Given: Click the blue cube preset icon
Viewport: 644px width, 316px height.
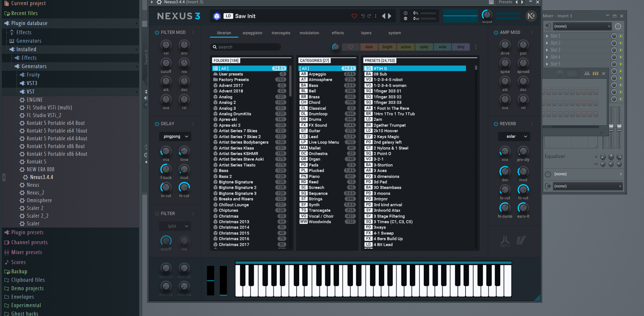Looking at the screenshot, I should pyautogui.click(x=217, y=16).
